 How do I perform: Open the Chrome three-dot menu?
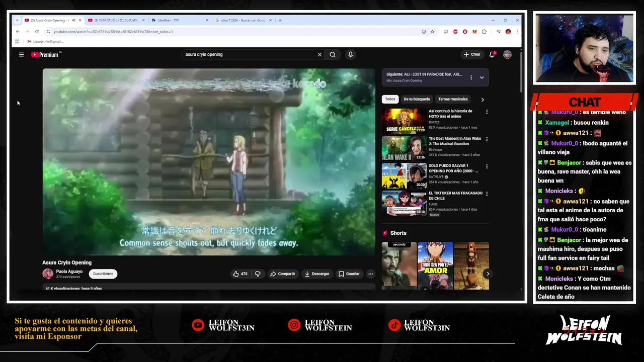click(x=517, y=32)
